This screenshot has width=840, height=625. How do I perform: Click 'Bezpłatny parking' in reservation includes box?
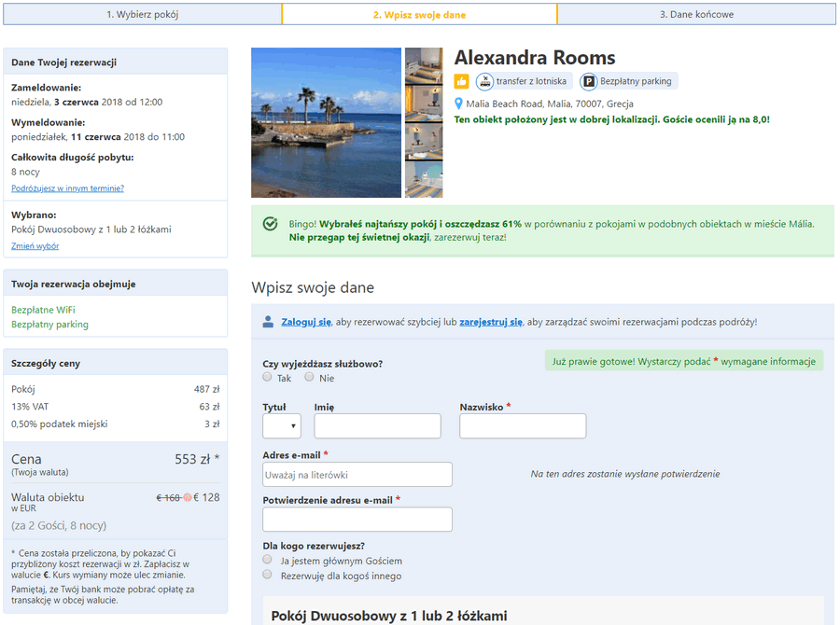coord(49,325)
